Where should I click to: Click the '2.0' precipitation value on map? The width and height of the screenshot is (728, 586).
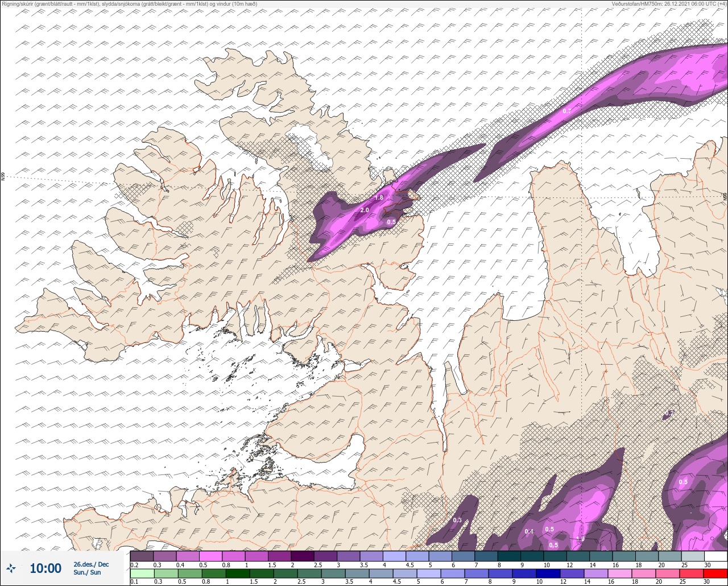pos(365,210)
